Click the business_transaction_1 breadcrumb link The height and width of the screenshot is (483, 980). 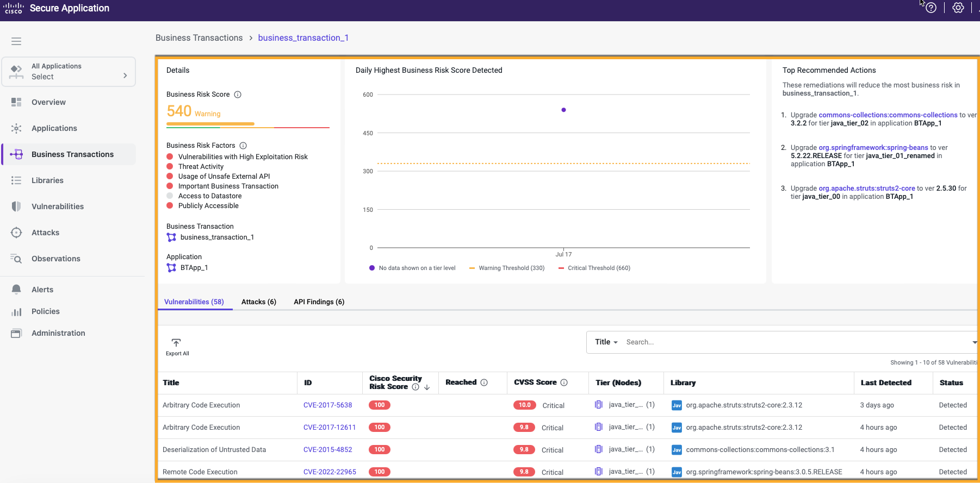[303, 38]
